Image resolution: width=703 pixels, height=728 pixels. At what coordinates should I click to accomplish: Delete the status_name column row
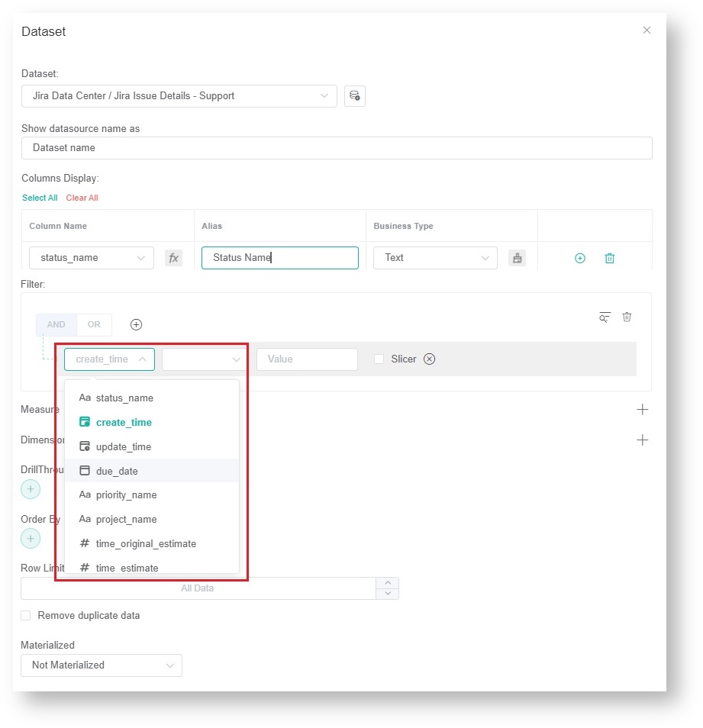609,259
